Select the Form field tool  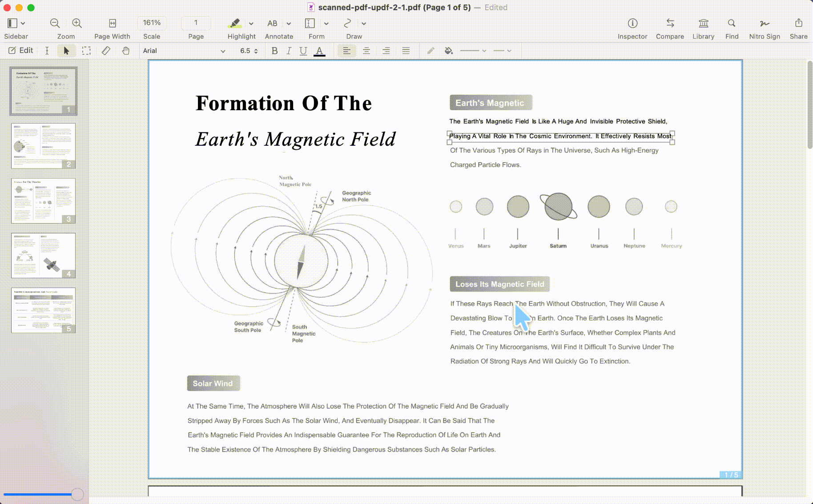pyautogui.click(x=310, y=23)
